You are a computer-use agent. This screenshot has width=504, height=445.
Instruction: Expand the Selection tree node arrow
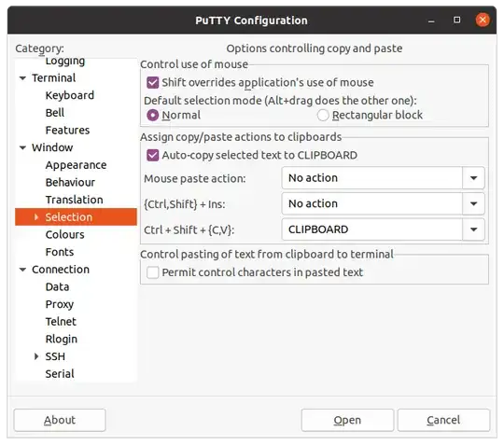(x=36, y=217)
